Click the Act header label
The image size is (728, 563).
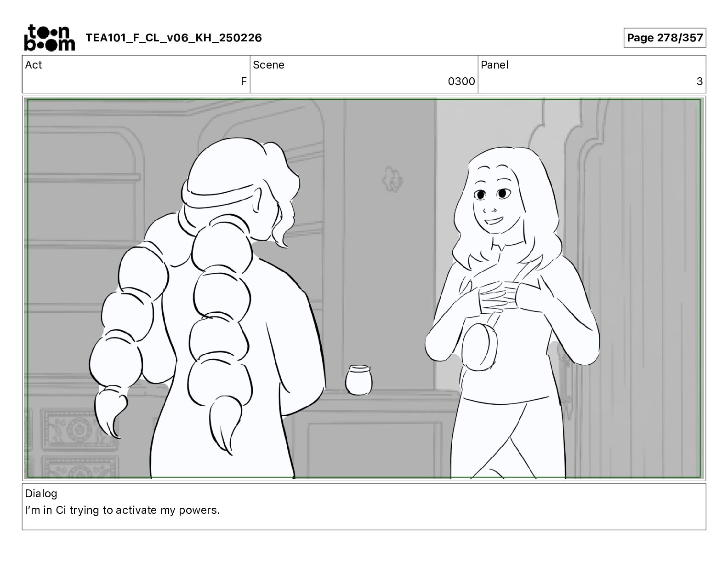[34, 65]
